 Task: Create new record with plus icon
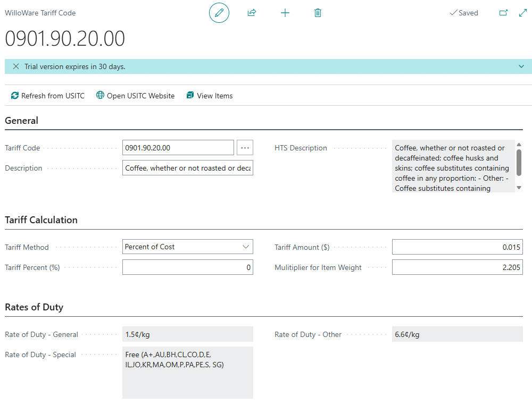[285, 13]
